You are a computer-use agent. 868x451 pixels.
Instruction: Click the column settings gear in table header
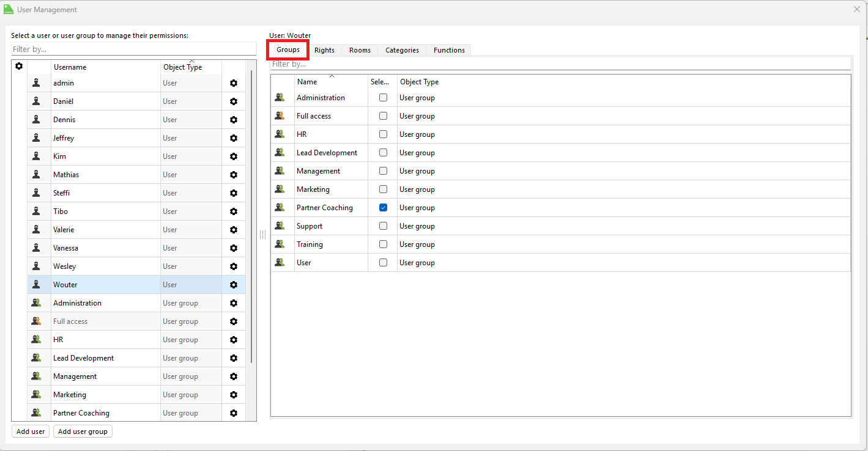19,66
